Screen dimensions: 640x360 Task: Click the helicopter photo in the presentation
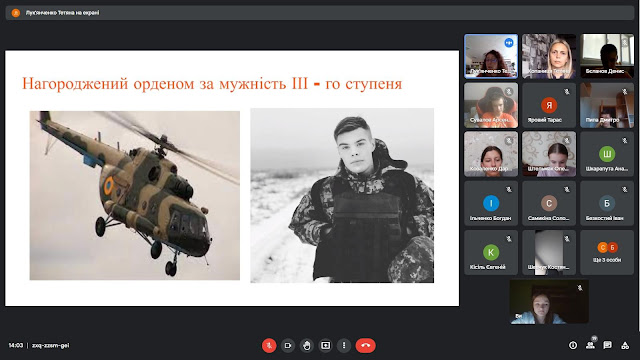[x=135, y=196]
